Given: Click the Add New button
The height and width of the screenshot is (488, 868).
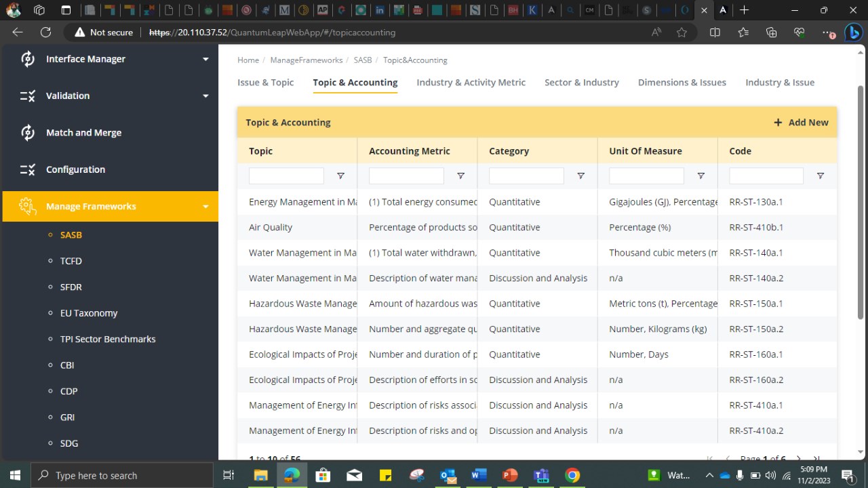Looking at the screenshot, I should 801,123.
